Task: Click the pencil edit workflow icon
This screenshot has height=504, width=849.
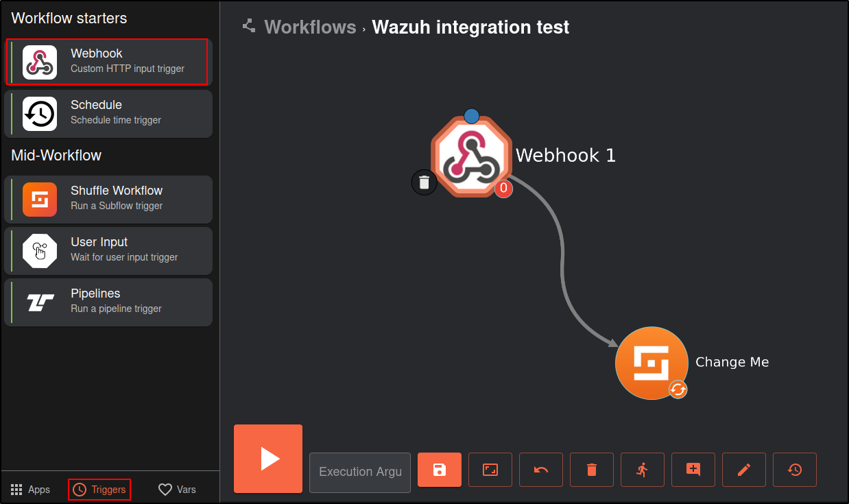Action: point(743,470)
